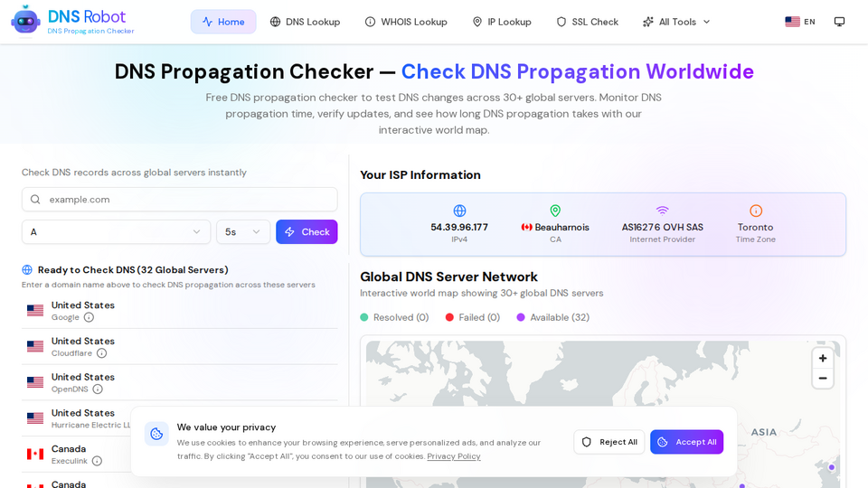Open the Home tab
The height and width of the screenshot is (488, 868).
click(223, 22)
